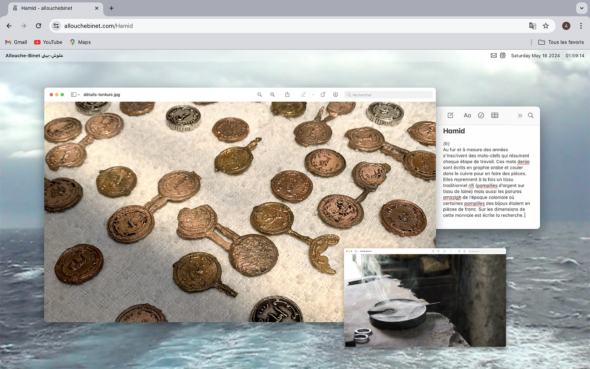Create a new note in Hamid notes window
Screen dimensions: 590x369
pyautogui.click(x=450, y=115)
